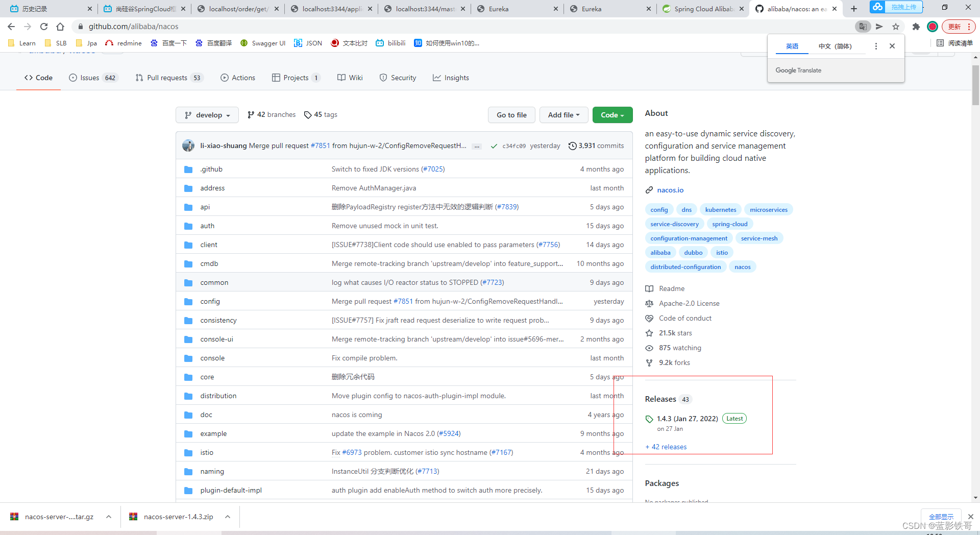The width and height of the screenshot is (980, 535).
Task: Select the 英语 tab in Translate popup
Action: point(792,46)
